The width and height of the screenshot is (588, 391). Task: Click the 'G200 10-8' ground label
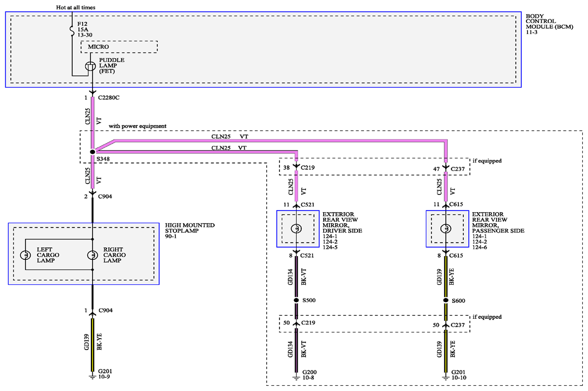tap(309, 375)
